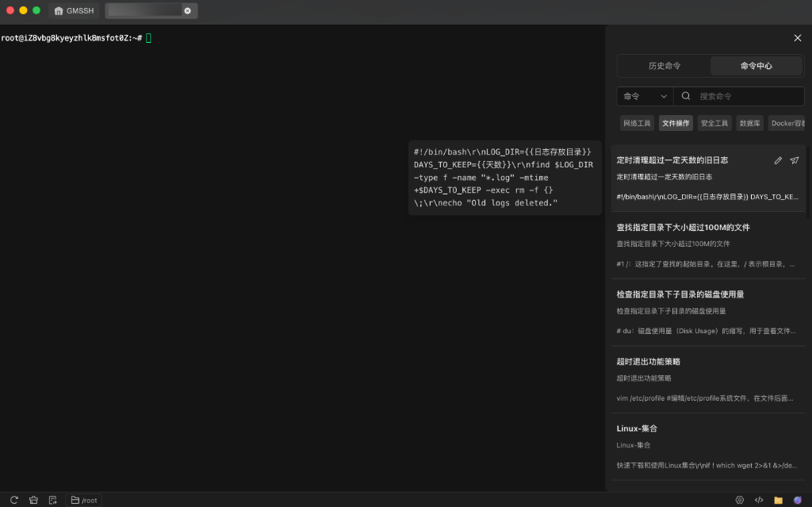Image resolution: width=812 pixels, height=507 pixels.
Task: Filter by Docker容器 category
Action: click(787, 123)
